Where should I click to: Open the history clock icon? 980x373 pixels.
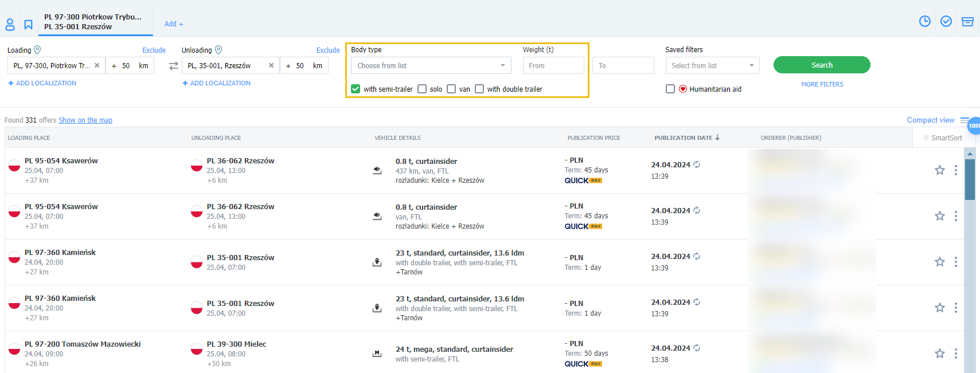[x=924, y=21]
